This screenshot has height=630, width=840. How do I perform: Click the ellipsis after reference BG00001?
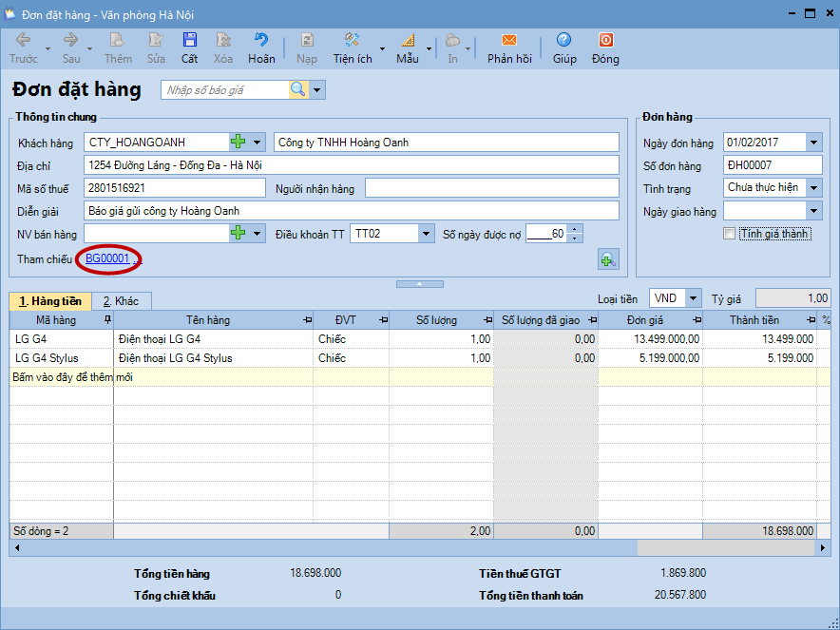tap(138, 261)
